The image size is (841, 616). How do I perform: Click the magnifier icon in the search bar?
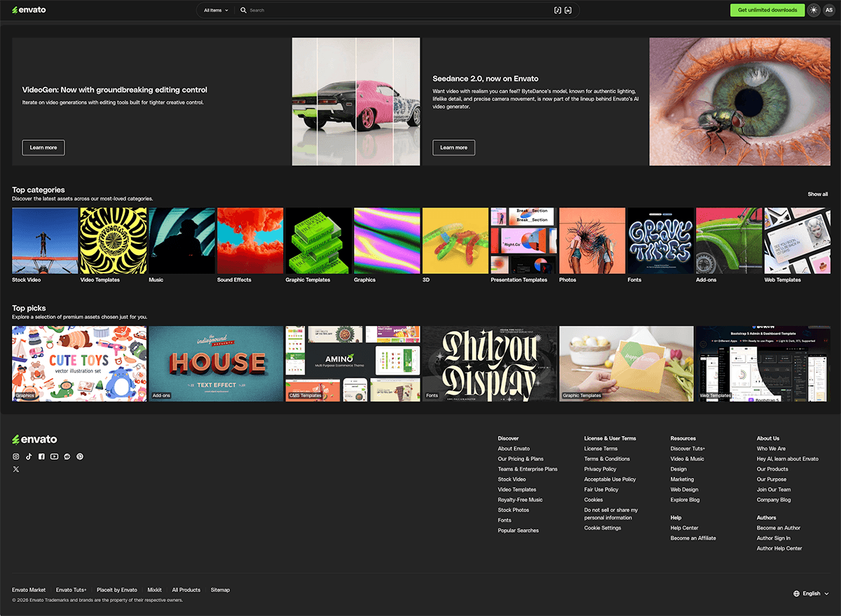pos(244,11)
